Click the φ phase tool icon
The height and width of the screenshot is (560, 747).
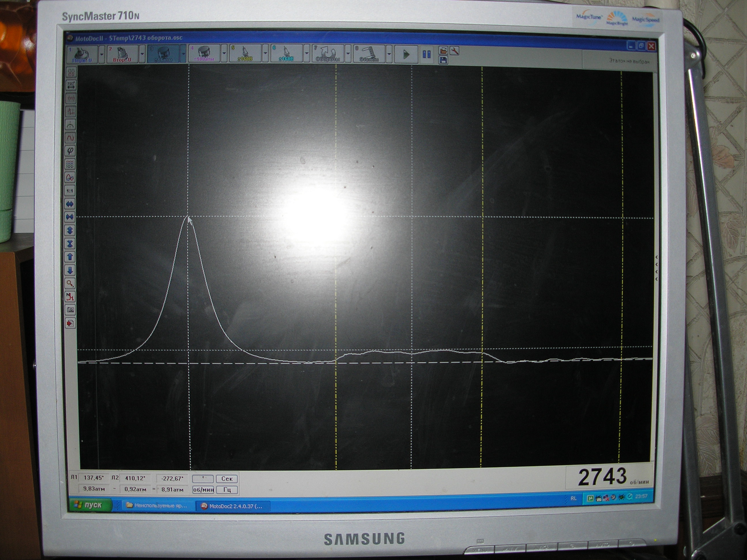pyautogui.click(x=70, y=151)
